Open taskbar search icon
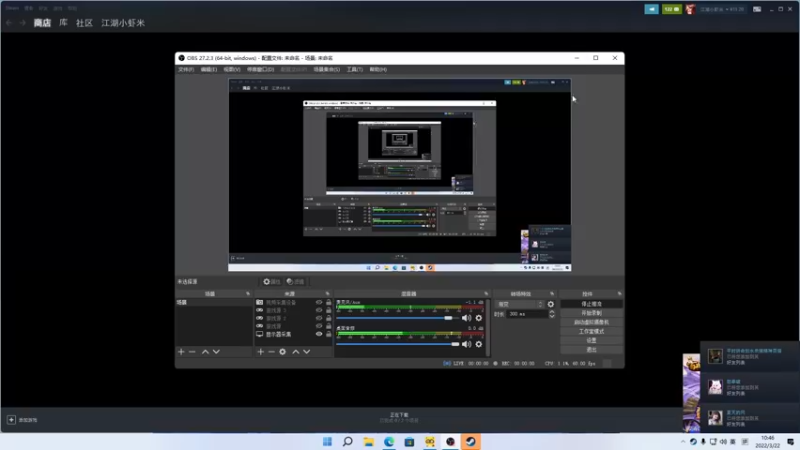800x450 pixels. click(x=348, y=441)
